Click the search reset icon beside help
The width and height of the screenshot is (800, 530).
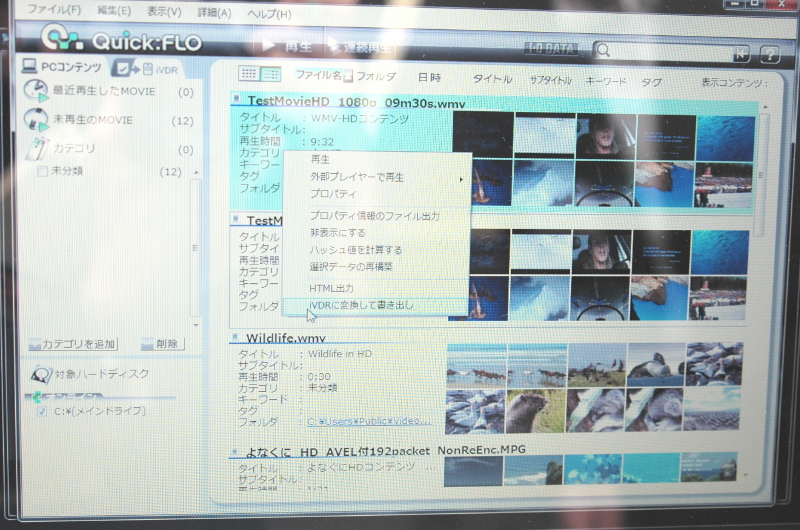pyautogui.click(x=741, y=53)
